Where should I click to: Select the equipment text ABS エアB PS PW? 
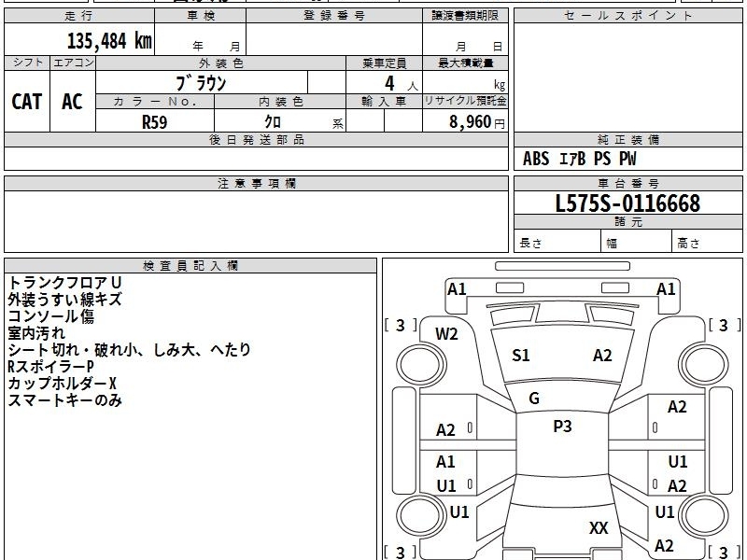tap(579, 159)
